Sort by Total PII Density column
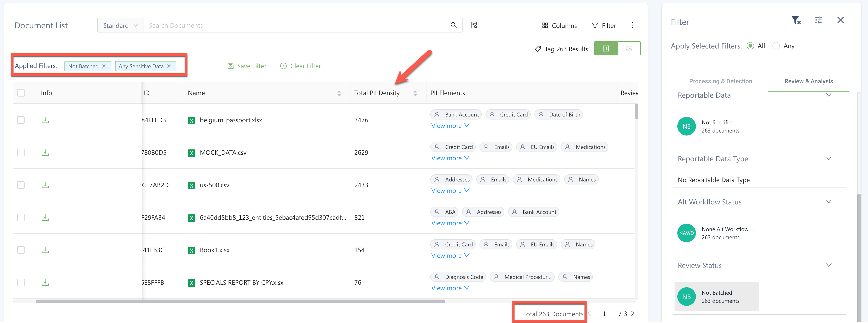 415,93
